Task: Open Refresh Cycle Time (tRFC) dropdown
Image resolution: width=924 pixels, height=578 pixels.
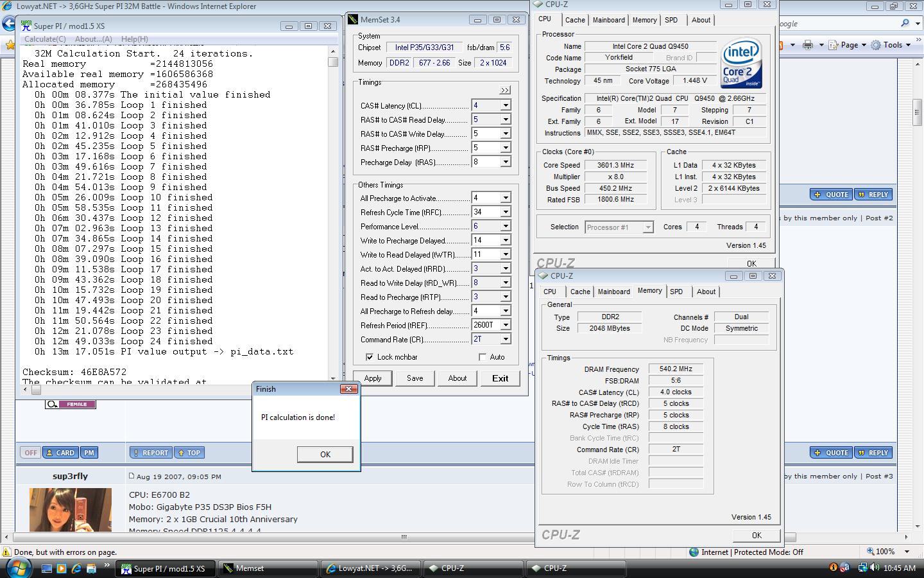Action: [505, 212]
